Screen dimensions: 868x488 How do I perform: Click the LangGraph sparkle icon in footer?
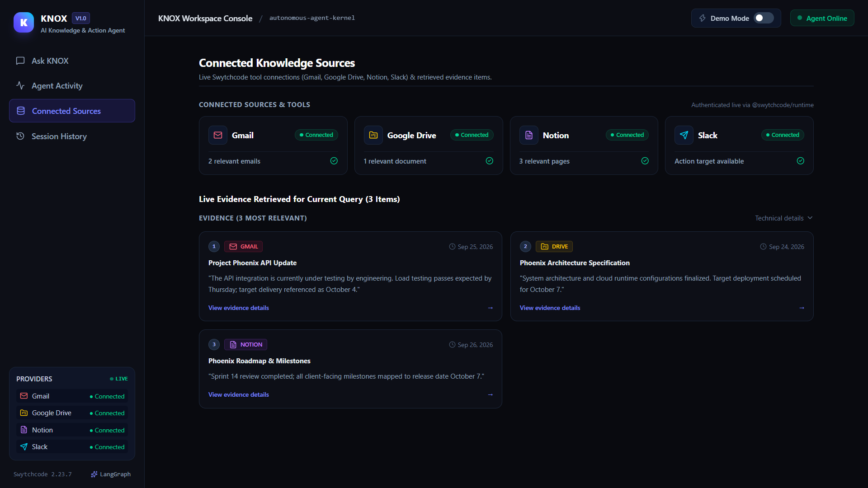[94, 474]
